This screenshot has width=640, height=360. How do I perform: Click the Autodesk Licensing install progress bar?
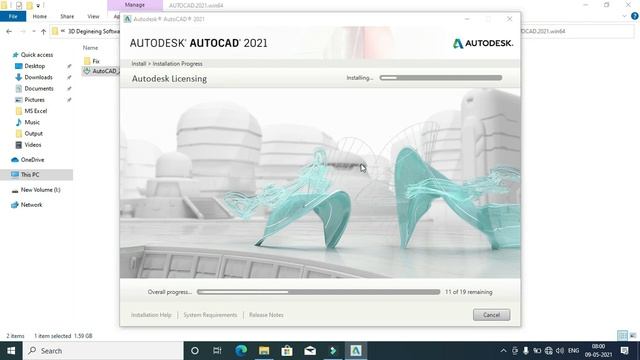click(x=441, y=78)
